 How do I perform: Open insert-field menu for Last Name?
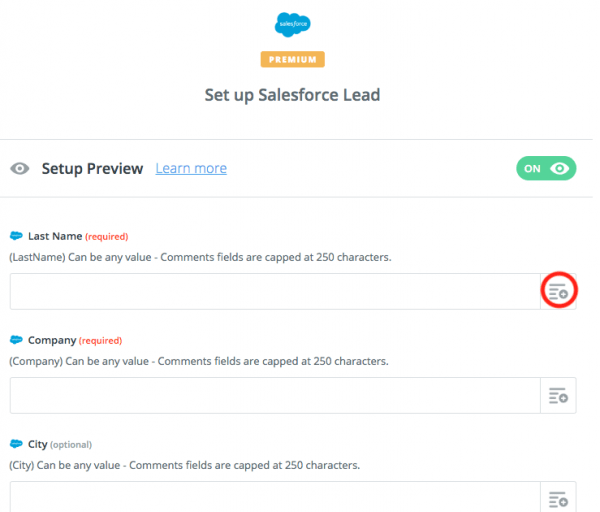(x=558, y=291)
